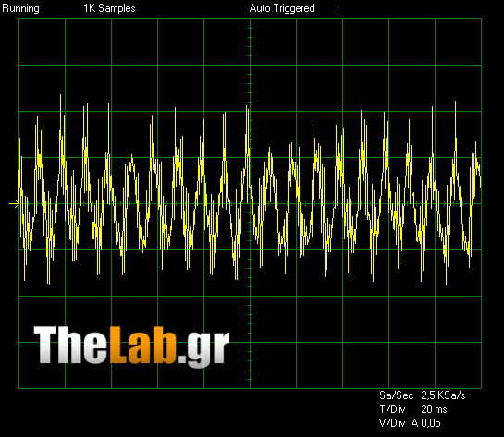Click the orange Lab part of logo
Viewport: 504px width, 437px height.
142,345
